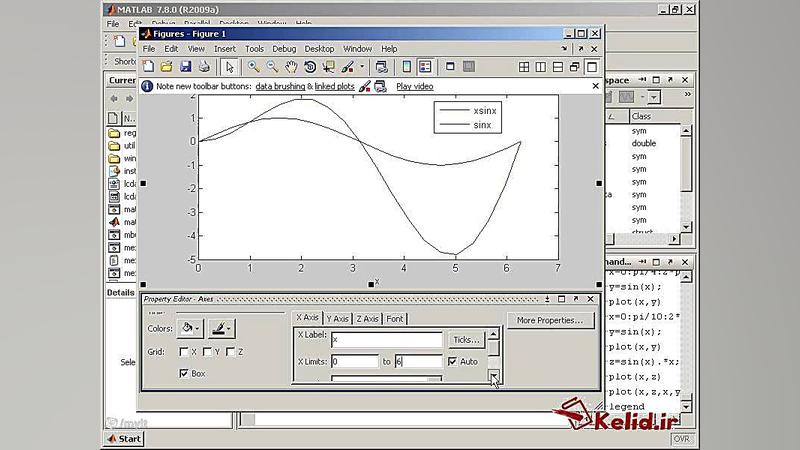Click the brush icon in notification bar
The image size is (800, 450).
364,87
